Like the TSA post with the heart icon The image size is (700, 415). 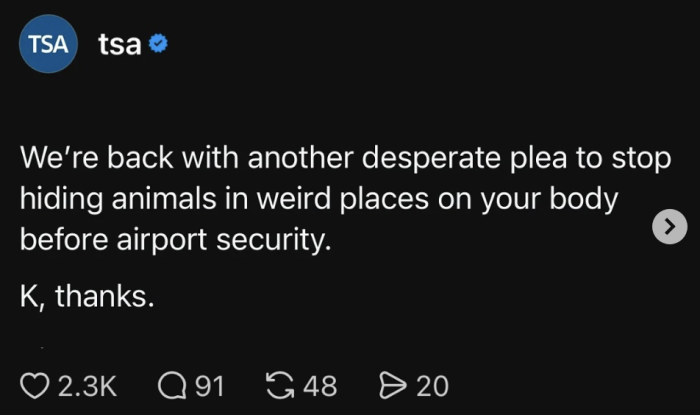point(35,385)
